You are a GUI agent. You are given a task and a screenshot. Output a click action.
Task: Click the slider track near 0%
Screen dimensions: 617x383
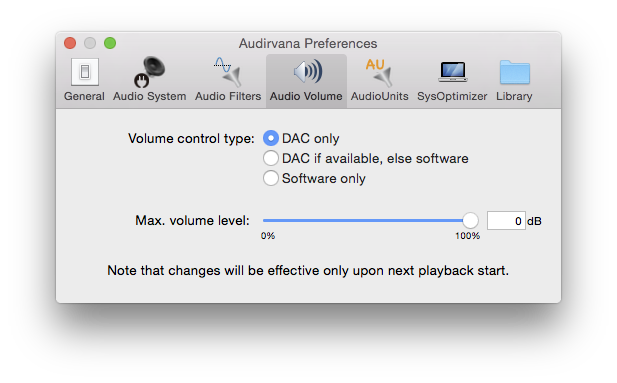[x=270, y=220]
